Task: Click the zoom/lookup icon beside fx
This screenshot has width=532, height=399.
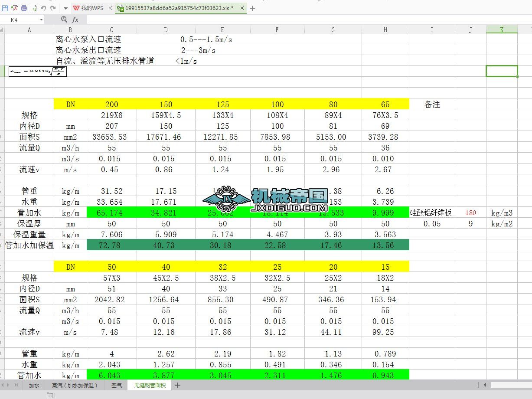Action: [x=64, y=20]
